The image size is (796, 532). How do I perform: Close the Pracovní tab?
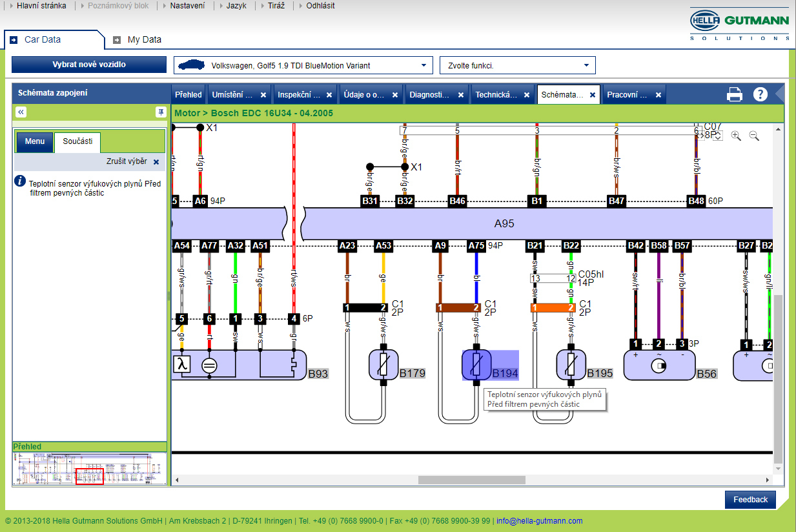click(658, 95)
